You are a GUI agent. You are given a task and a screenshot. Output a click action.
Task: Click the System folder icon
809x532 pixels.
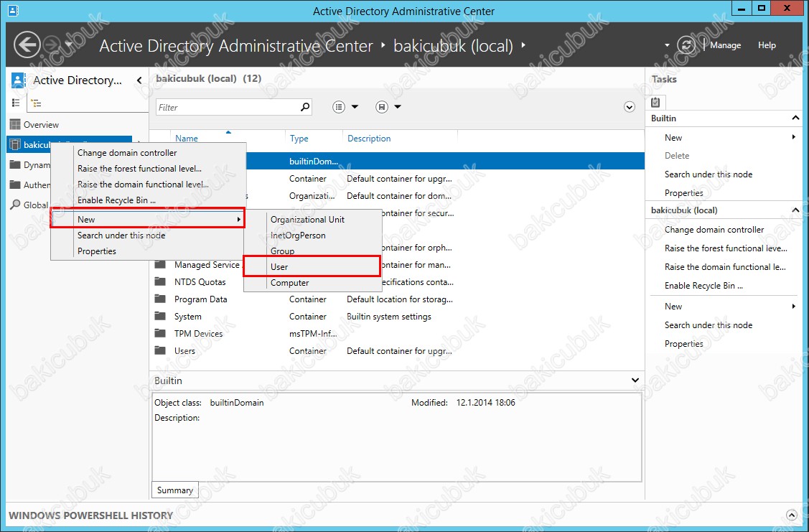pos(161,317)
